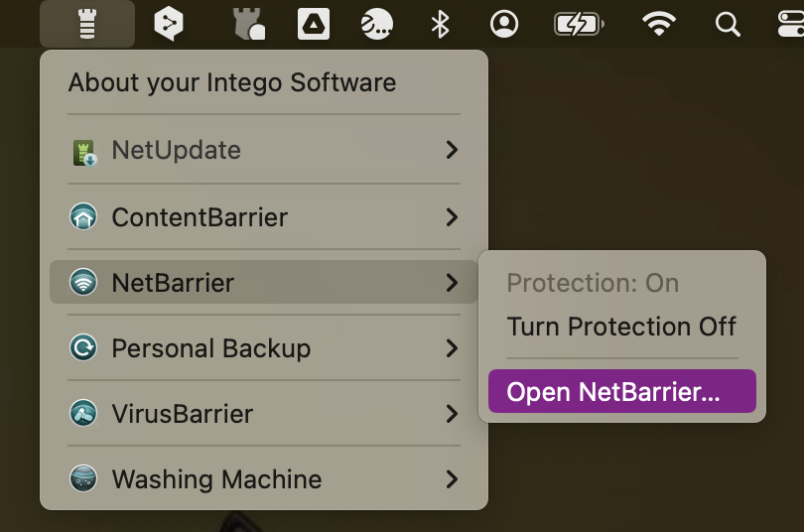Viewport: 804px width, 532px height.
Task: Click the castle icon with white badge
Action: 249,24
